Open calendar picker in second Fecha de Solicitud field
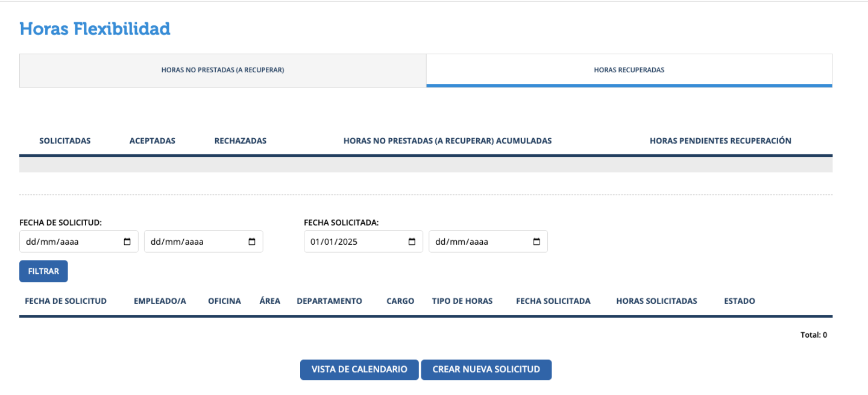Screen dimensions: 868x395 252,242
